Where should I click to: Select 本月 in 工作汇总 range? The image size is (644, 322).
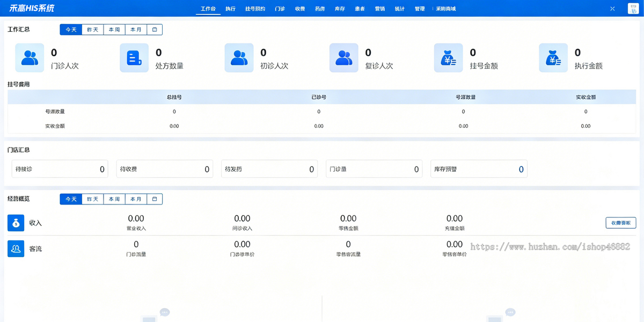click(136, 30)
